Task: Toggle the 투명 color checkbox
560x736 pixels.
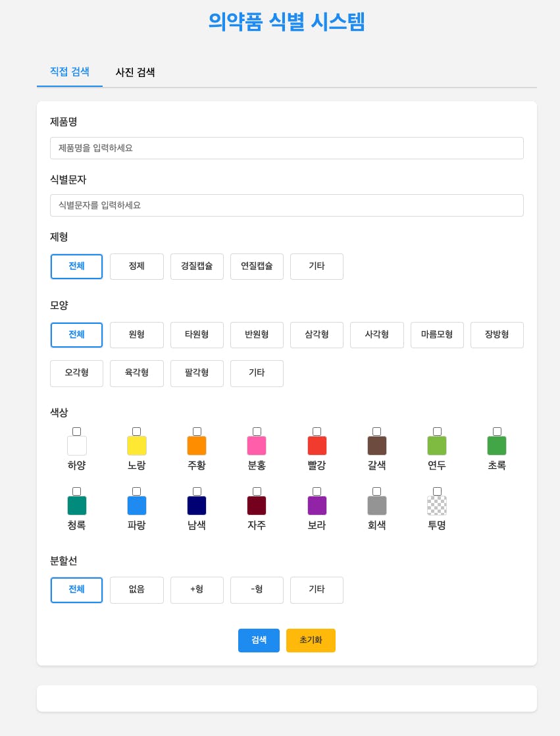Action: pyautogui.click(x=437, y=492)
